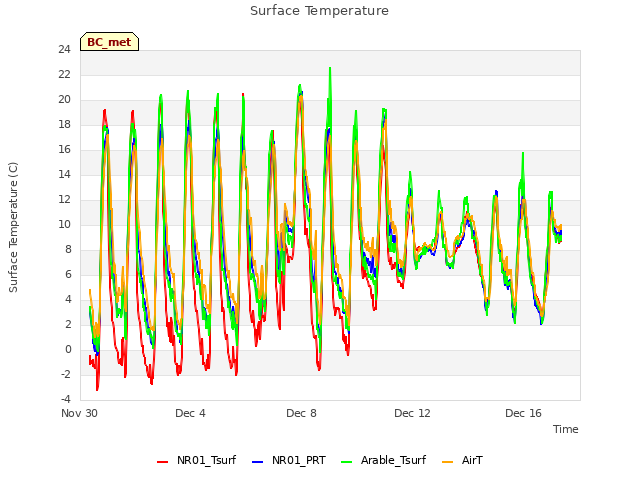The width and height of the screenshot is (640, 480).
Task: Click the 12 y-axis tick label
Action: [x=64, y=199]
